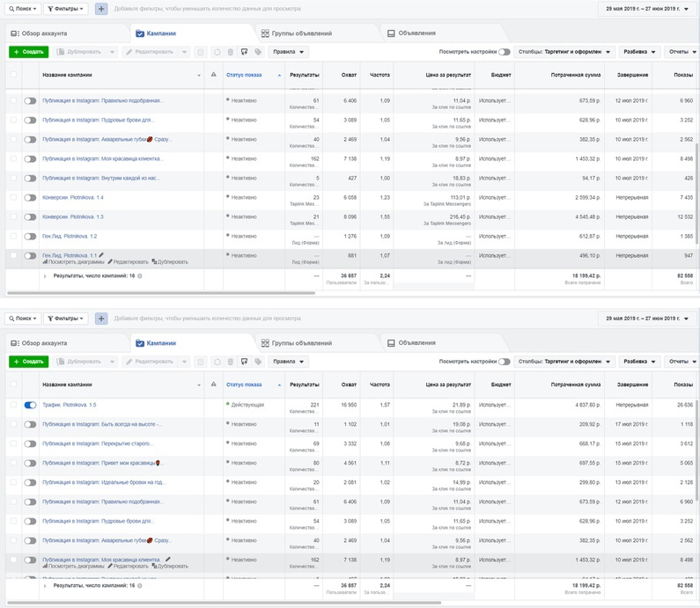Click the blue plus add-filter icon in upper panel
This screenshot has height=608, width=700.
(x=101, y=9)
